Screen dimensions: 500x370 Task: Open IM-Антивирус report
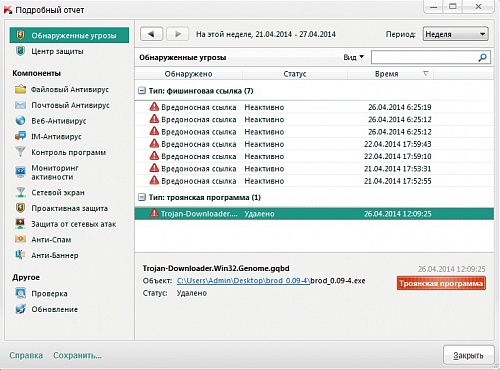(x=56, y=136)
